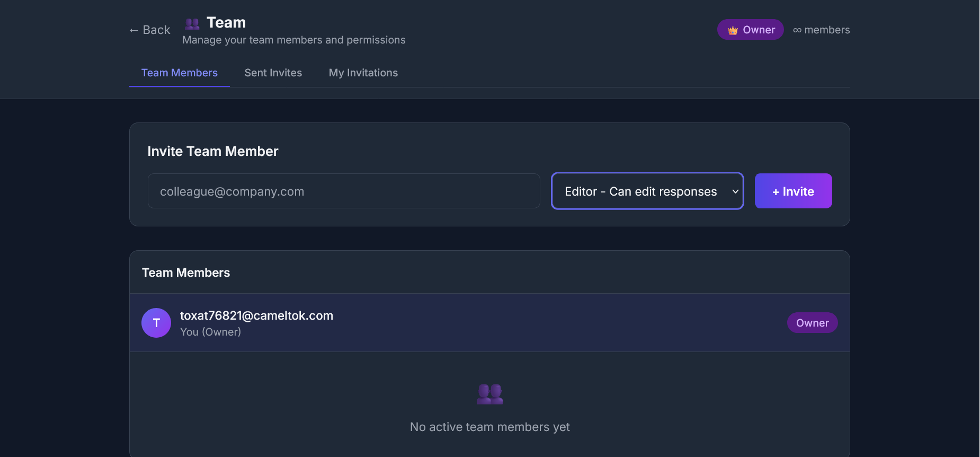Click the chevron arrow of the role selector
This screenshot has height=457, width=980.
(x=735, y=191)
